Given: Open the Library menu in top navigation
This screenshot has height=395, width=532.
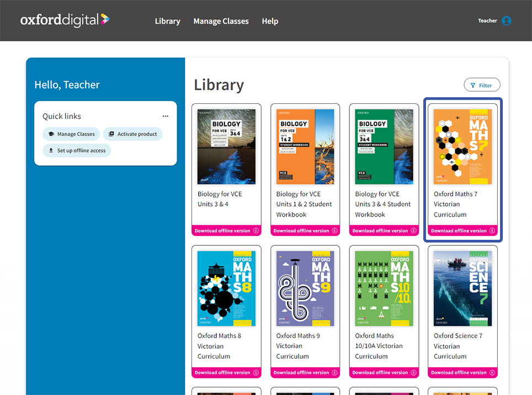Looking at the screenshot, I should point(168,21).
